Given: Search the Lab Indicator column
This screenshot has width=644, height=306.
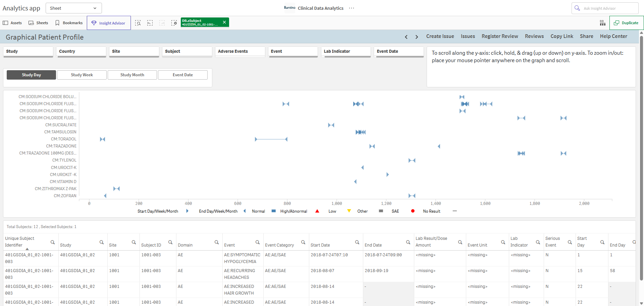Looking at the screenshot, I should coord(538,242).
